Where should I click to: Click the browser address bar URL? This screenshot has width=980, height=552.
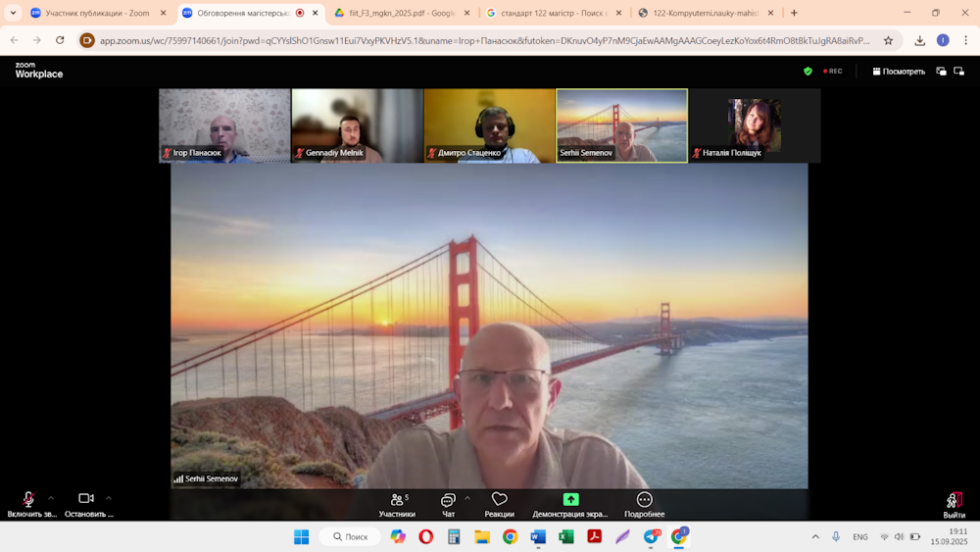484,40
